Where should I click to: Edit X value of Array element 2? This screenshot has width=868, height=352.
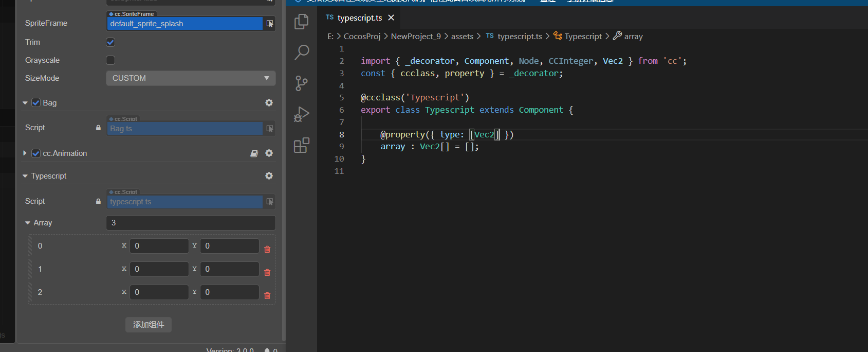(x=159, y=292)
